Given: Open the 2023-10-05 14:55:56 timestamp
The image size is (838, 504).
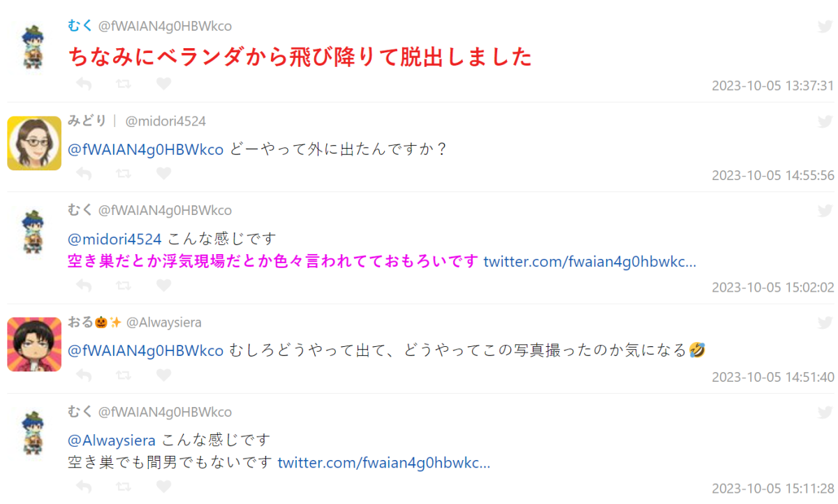Looking at the screenshot, I should pyautogui.click(x=773, y=175).
